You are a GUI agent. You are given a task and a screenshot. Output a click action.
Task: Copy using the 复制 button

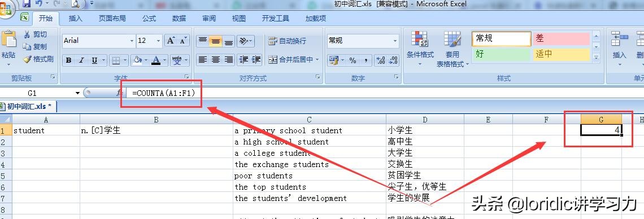[36, 46]
